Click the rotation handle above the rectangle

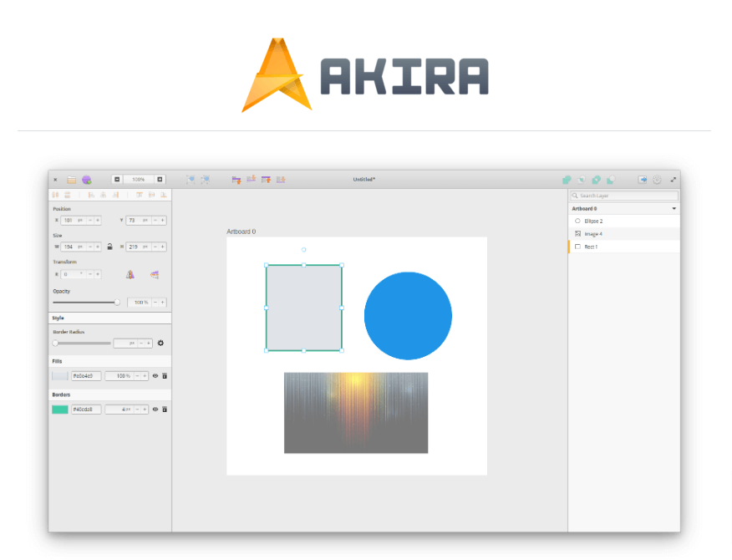[304, 250]
